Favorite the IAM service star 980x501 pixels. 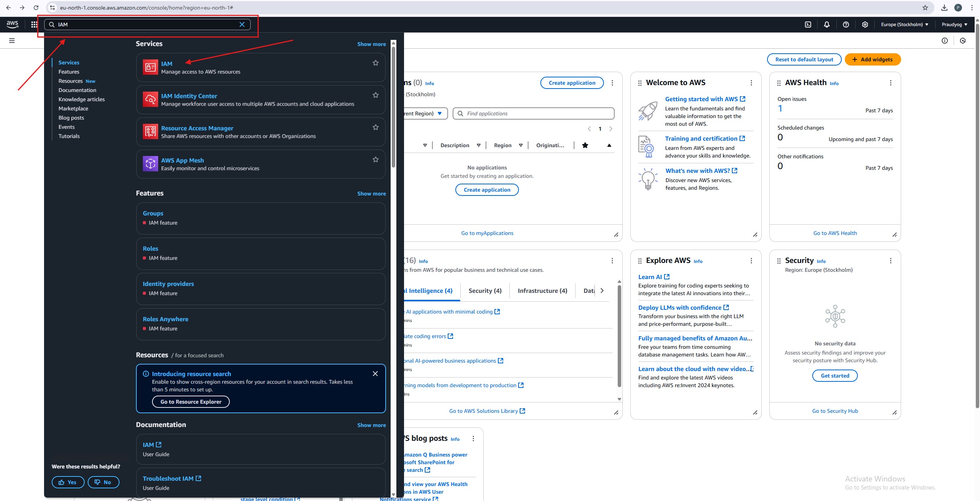coord(376,63)
